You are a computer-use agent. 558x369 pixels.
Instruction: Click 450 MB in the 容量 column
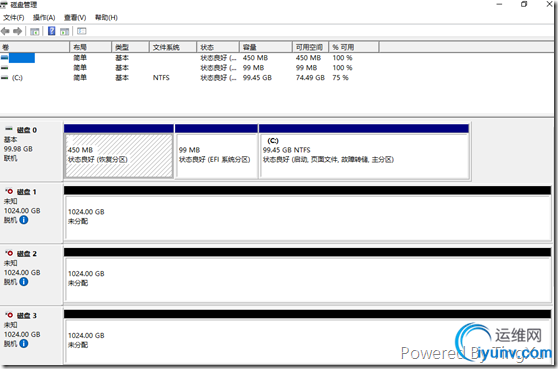point(255,58)
